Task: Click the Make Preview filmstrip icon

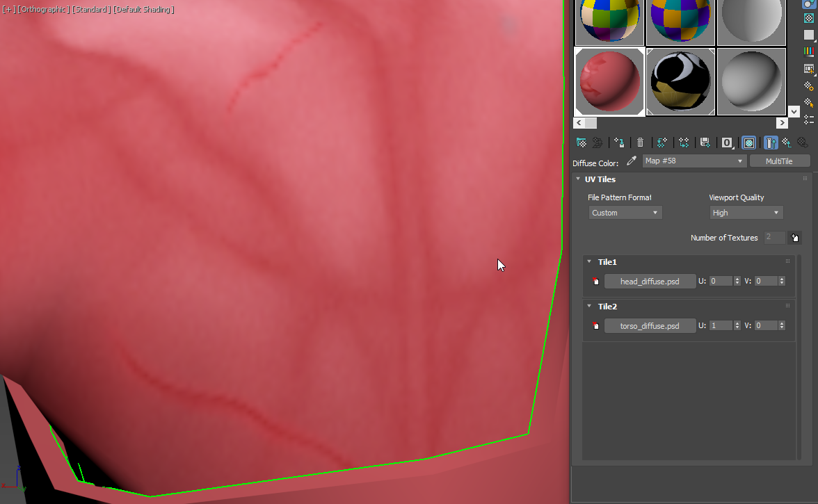Action: tap(809, 67)
